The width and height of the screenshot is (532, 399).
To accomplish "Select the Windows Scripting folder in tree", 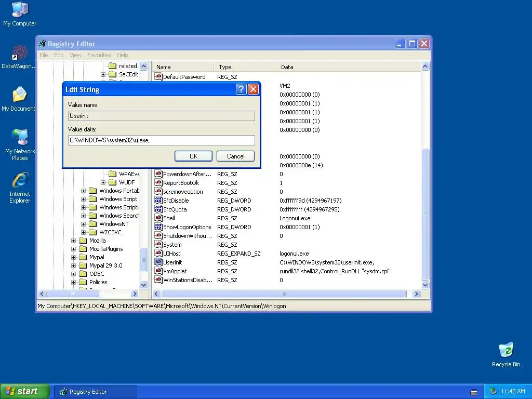I will (119, 207).
